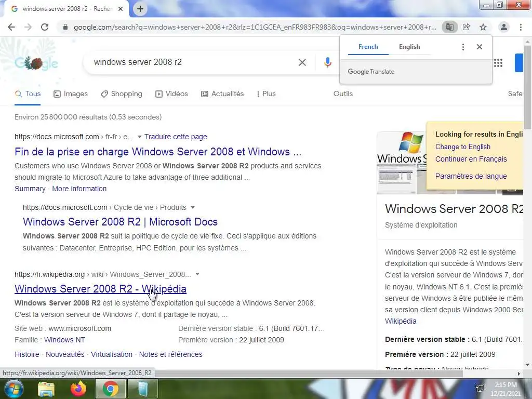Open Virtualisation section link

(x=112, y=354)
